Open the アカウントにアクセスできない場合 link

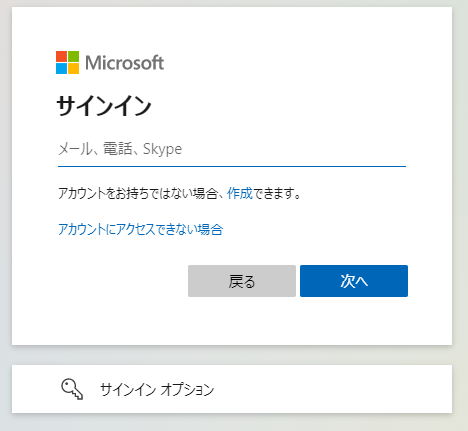click(x=140, y=229)
